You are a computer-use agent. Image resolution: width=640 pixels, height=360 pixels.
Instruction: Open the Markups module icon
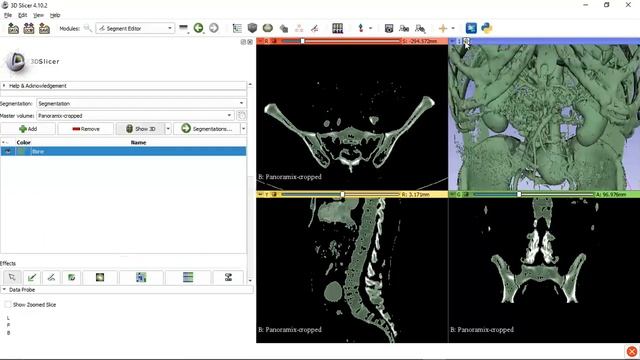tap(299, 28)
